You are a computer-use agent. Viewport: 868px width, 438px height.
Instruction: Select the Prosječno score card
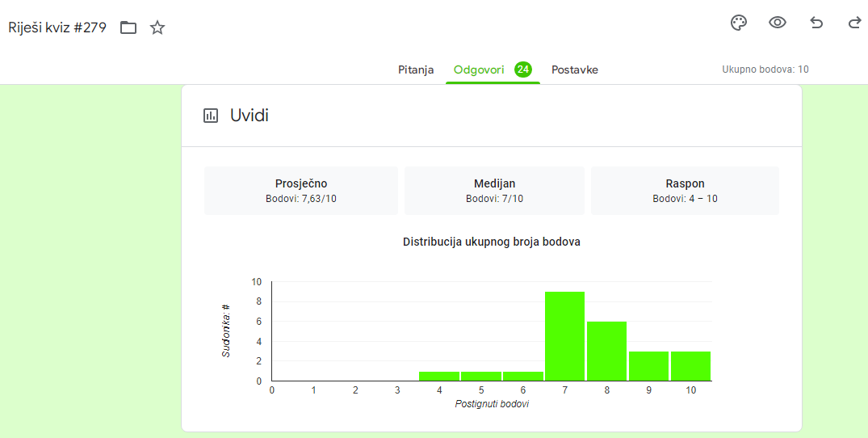[x=301, y=191]
